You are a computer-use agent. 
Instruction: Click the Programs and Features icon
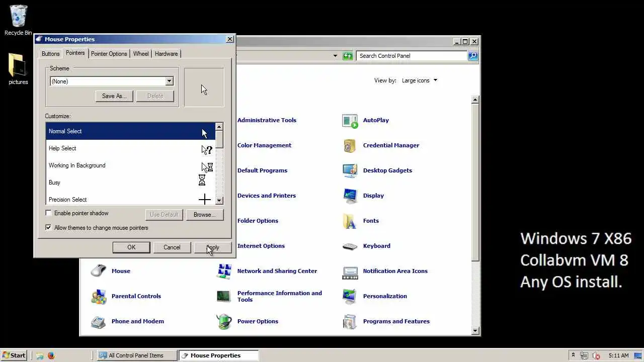coord(350,322)
